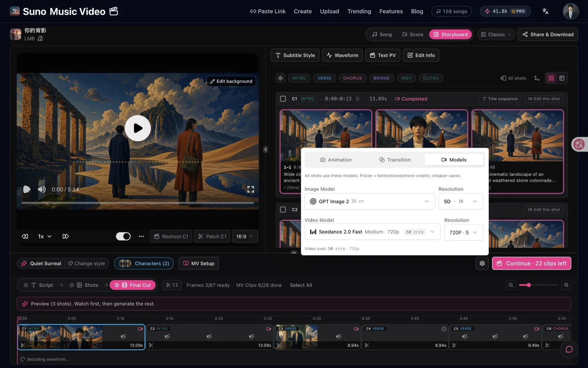Click the clock icon on C4 VERSE clip
The height and width of the screenshot is (368, 588).
click(x=444, y=329)
